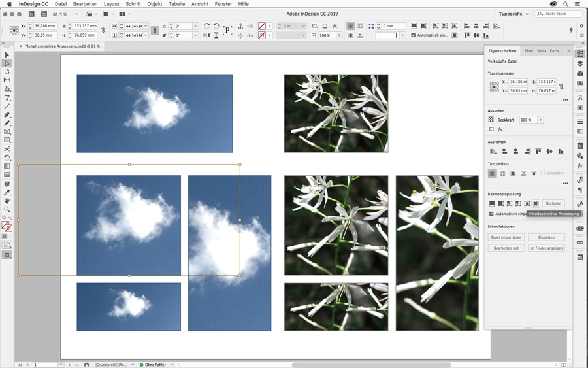This screenshot has height=368, width=588.
Task: Open the Typografie workspace dropdown
Action: [x=514, y=14]
